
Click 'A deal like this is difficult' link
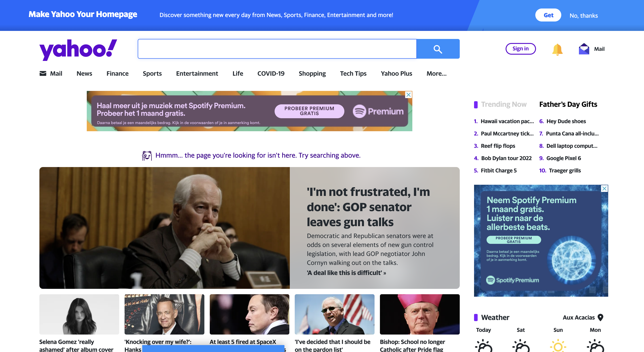346,273
